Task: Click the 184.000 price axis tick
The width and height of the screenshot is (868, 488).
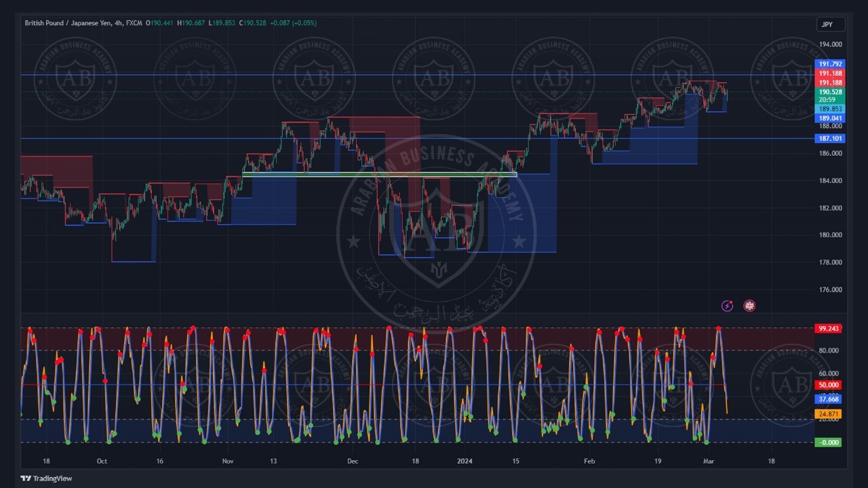Action: 830,181
